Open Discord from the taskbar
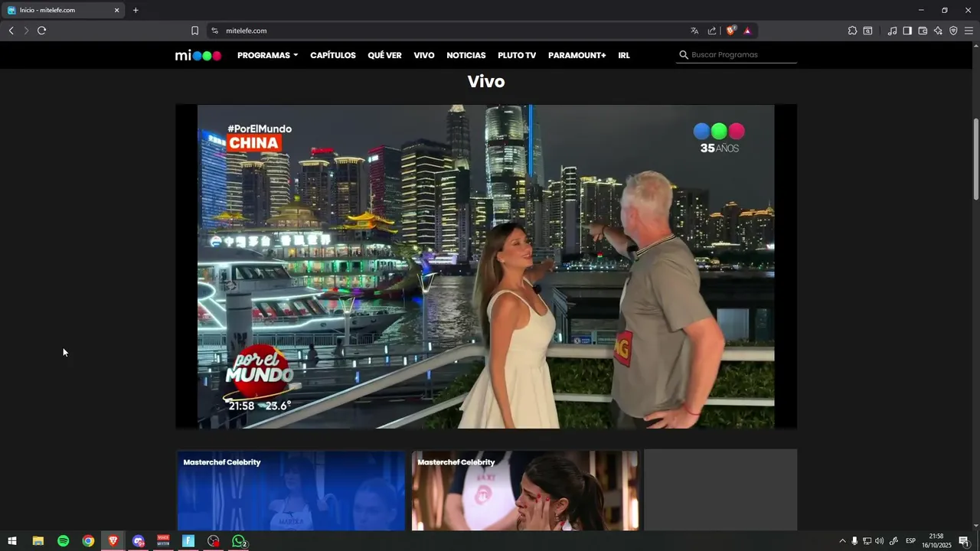This screenshot has width=980, height=551. tap(139, 541)
